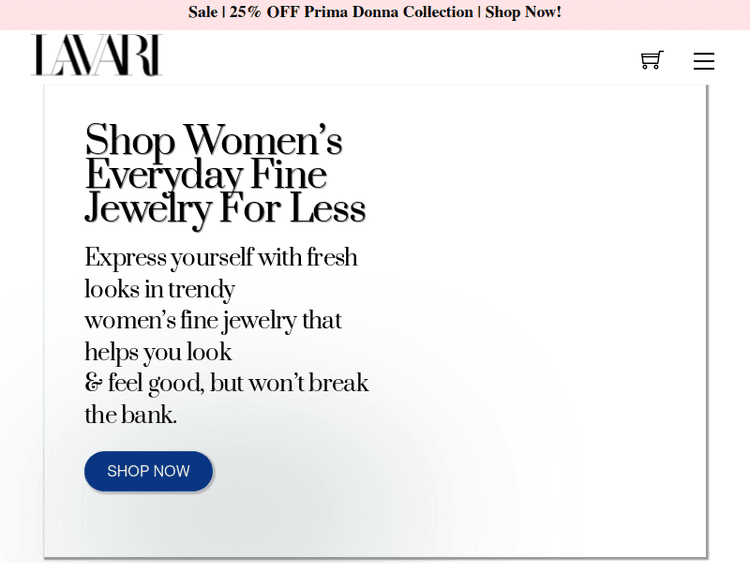Click the "Everyday Fine" heading line

(x=206, y=176)
